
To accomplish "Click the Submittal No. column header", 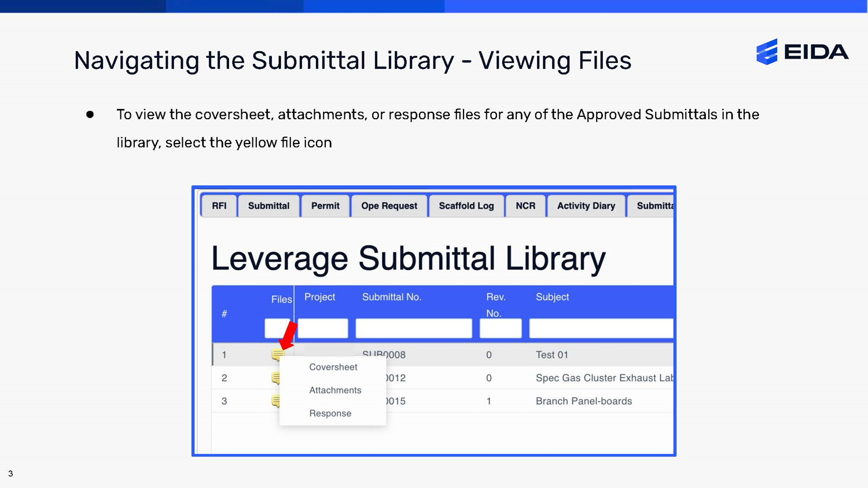I will 392,297.
